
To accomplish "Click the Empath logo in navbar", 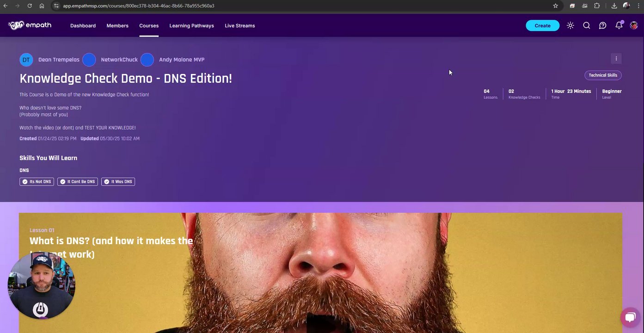I will pos(30,25).
